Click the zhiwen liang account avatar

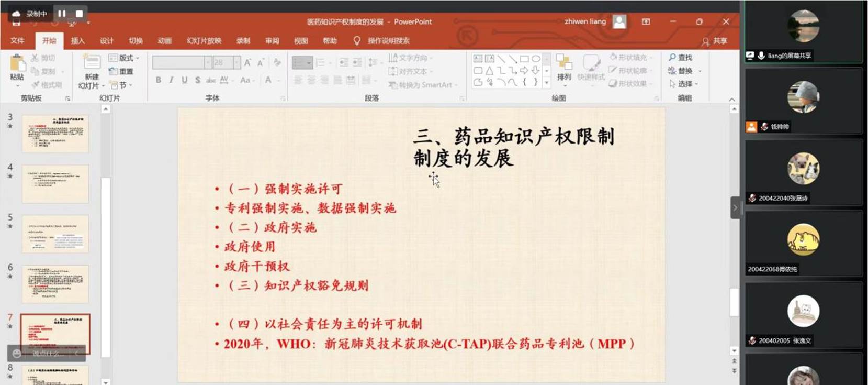619,21
